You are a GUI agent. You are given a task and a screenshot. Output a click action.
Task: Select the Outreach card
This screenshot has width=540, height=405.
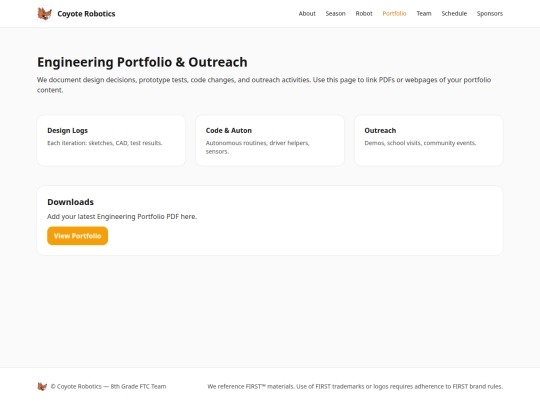click(429, 141)
